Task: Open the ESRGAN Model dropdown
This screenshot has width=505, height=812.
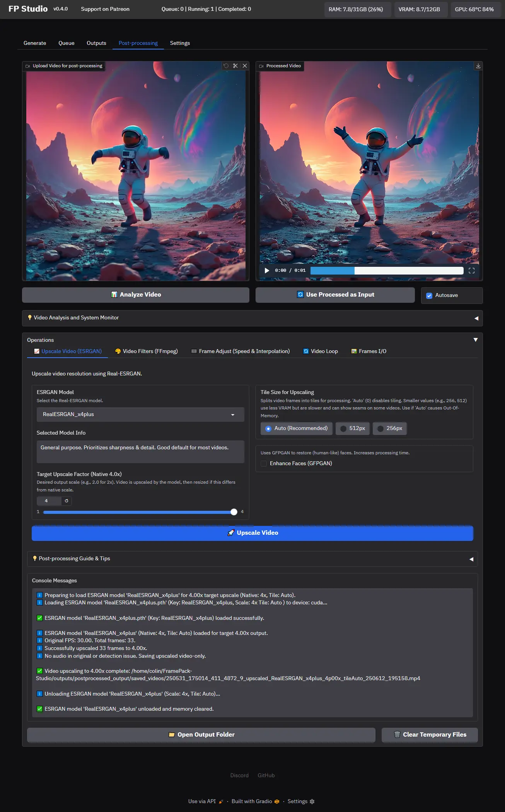Action: pyautogui.click(x=140, y=415)
